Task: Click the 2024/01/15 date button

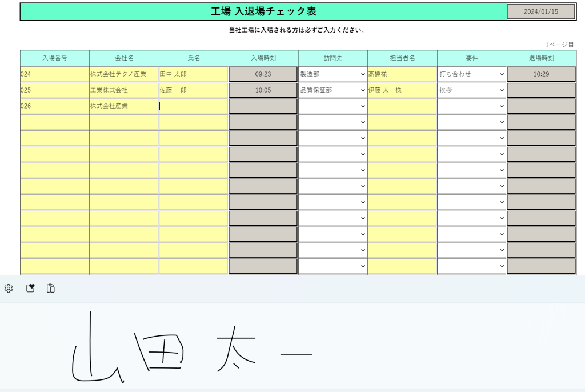Action: (540, 11)
